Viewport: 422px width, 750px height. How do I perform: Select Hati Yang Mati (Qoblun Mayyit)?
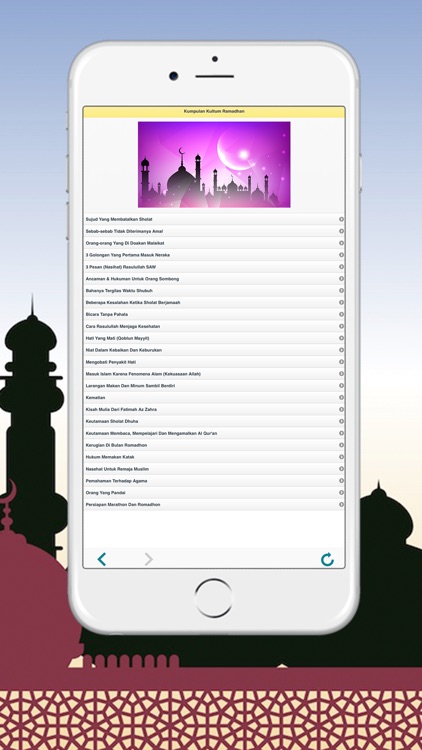[214, 338]
